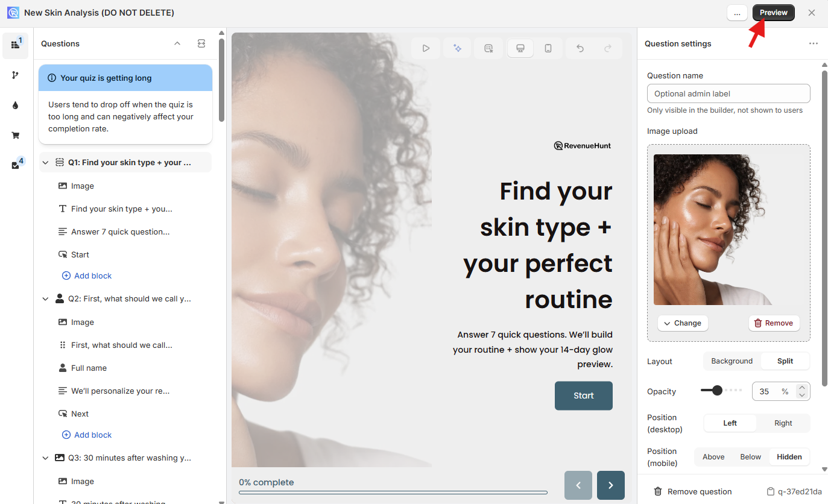828x504 pixels.
Task: Open the shopping cart sidebar icon
Action: (x=15, y=136)
